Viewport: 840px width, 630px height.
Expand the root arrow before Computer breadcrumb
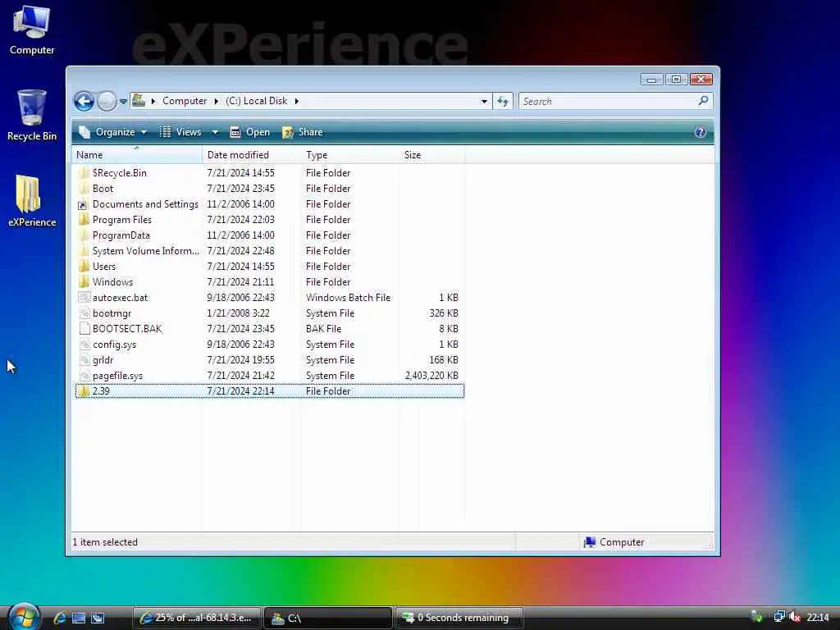(153, 101)
